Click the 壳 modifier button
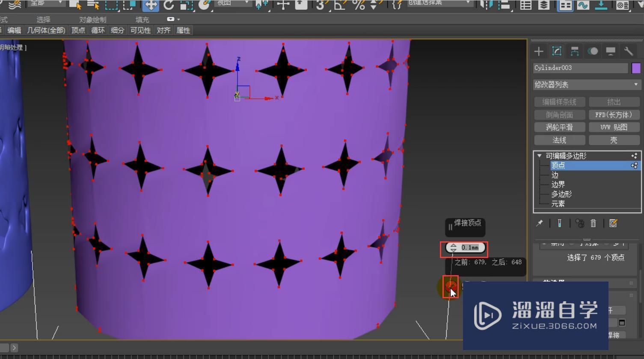The image size is (644, 359). point(614,140)
